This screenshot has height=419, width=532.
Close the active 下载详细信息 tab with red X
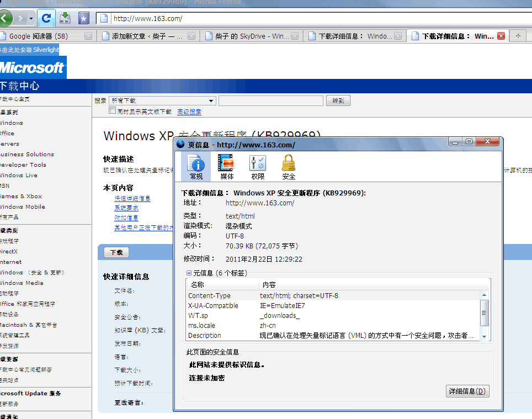pos(501,36)
